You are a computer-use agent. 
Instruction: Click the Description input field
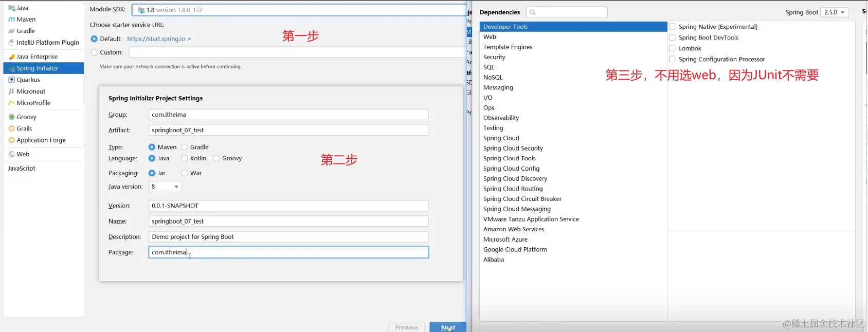[288, 237]
